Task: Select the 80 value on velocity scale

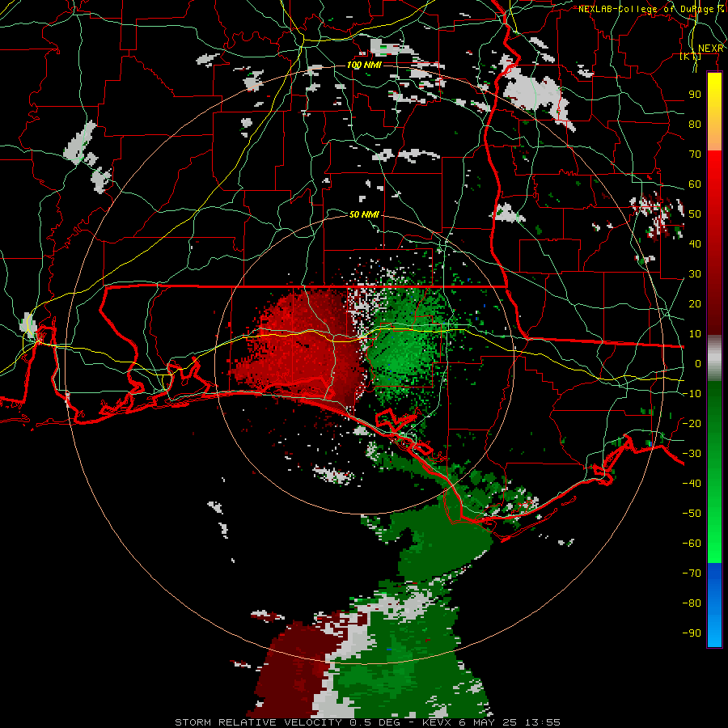Action: click(x=695, y=124)
